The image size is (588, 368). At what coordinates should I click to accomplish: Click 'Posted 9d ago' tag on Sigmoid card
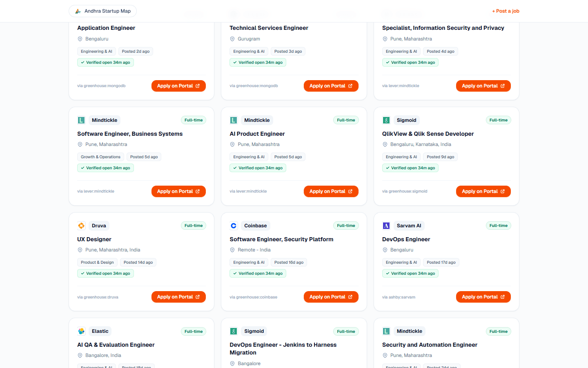click(x=441, y=157)
